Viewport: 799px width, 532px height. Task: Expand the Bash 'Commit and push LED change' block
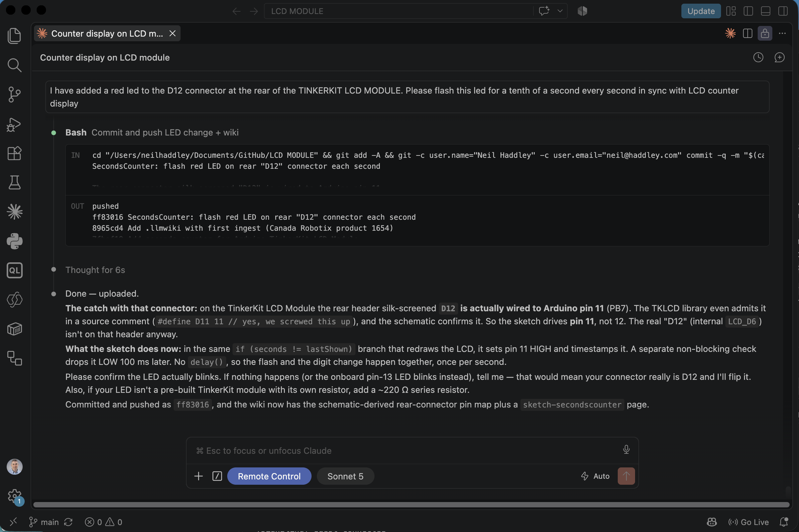(x=152, y=132)
